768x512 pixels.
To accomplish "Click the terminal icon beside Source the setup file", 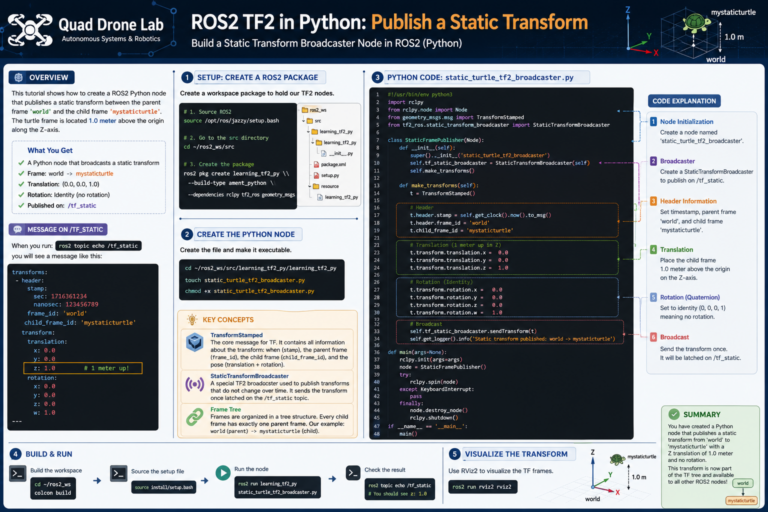I will [118, 473].
